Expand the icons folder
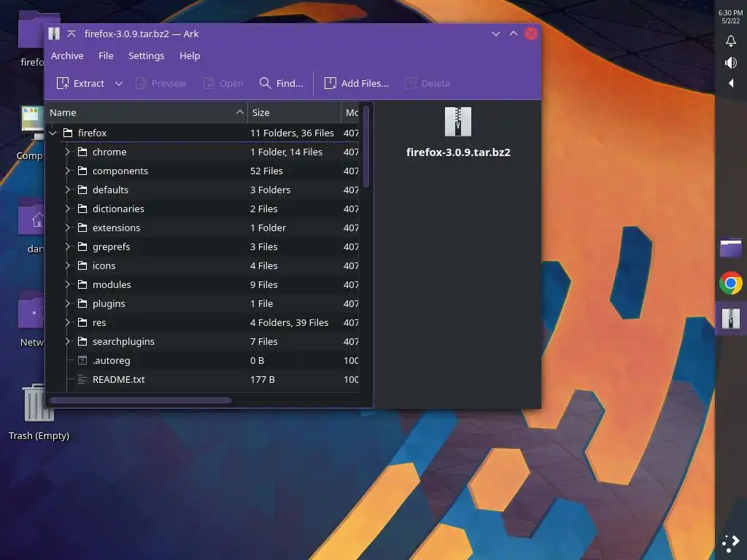The width and height of the screenshot is (747, 560). click(68, 265)
